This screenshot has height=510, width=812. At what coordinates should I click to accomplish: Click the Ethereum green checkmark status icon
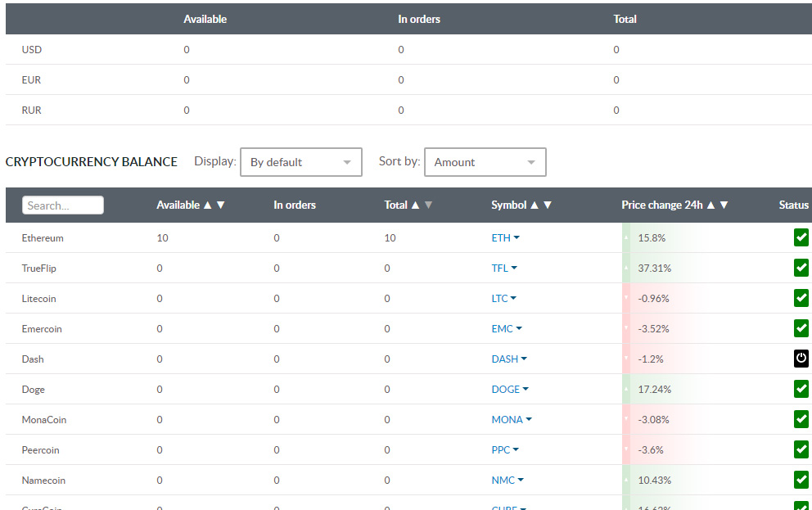click(801, 237)
